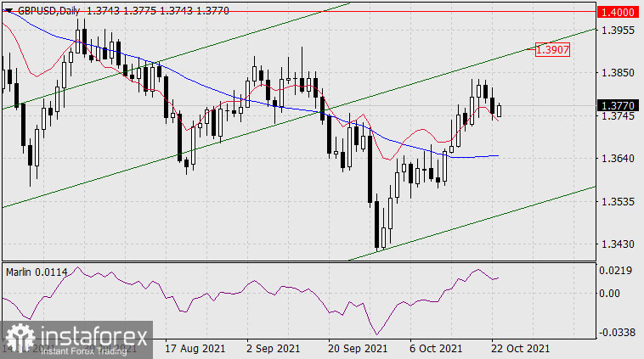Click the chart menu triangle beside GBPUSD
Screen dimensions: 644x359
[x=8, y=11]
